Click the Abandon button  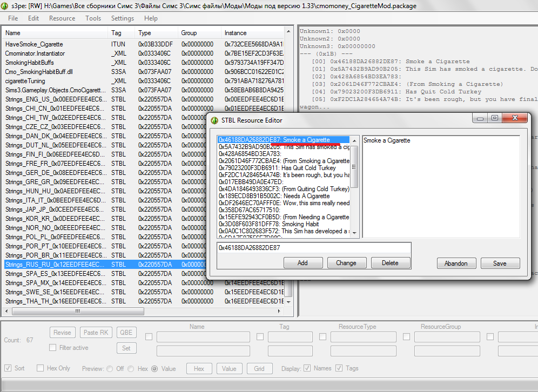point(456,263)
